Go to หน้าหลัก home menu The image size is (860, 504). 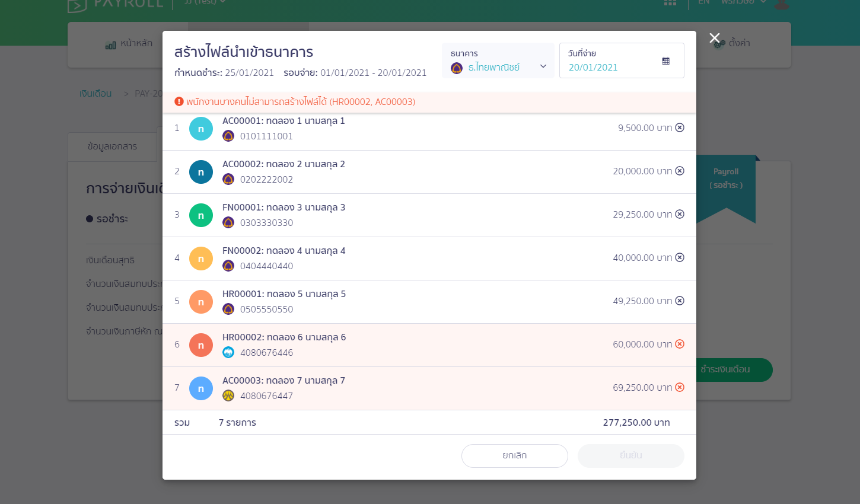(x=129, y=43)
